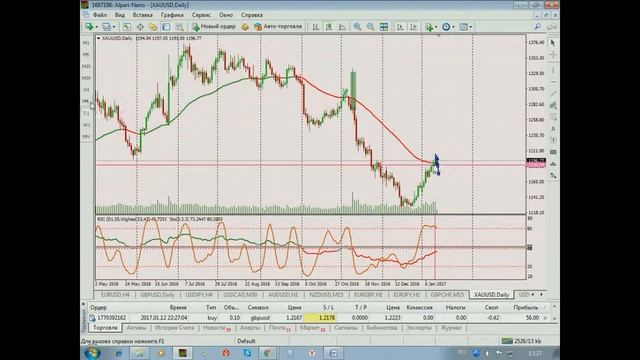Expand the new chart dropdown arrow
640x360 pixels.
[96, 27]
